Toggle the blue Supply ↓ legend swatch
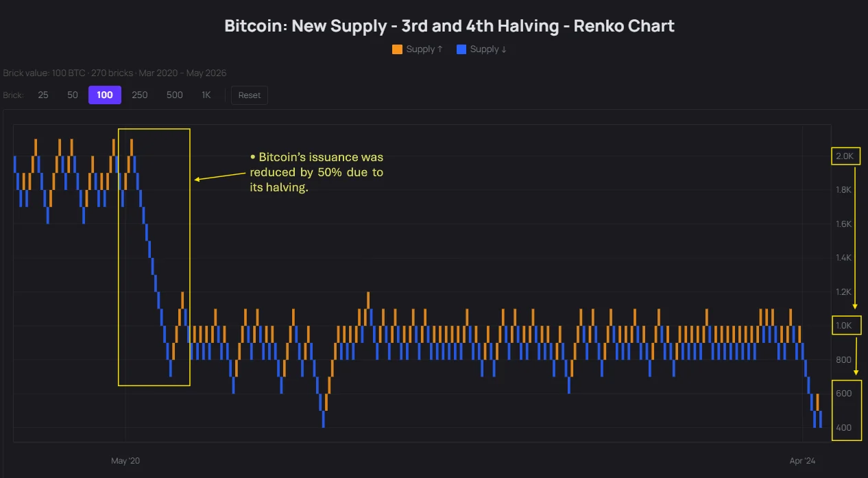Viewport: 868px width, 478px height. tap(461, 49)
